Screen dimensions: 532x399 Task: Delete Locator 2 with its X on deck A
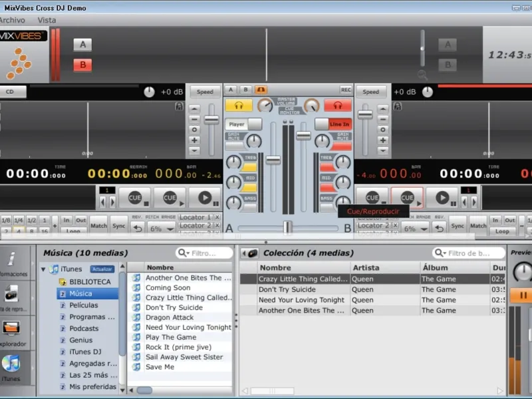[217, 225]
